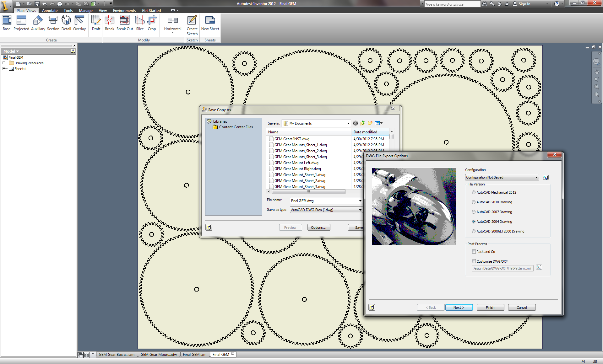Select AutoCAD 2010 Drawing radio option
Screen dimensions: 603x364
point(474,202)
